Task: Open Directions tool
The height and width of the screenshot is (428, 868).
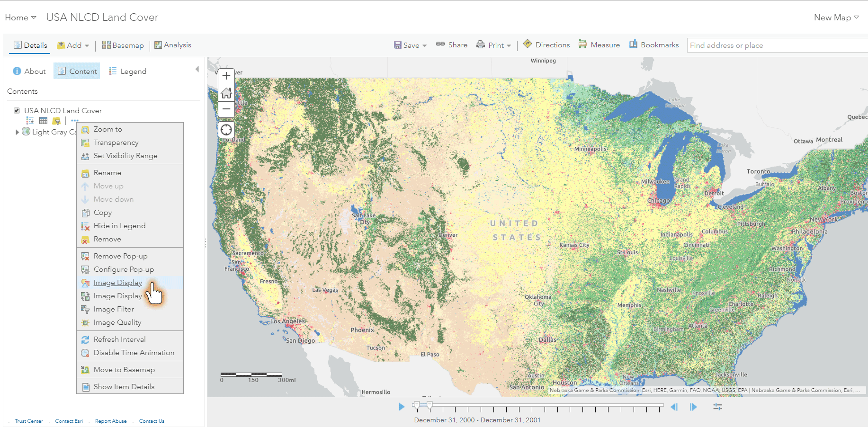Action: pyautogui.click(x=546, y=45)
